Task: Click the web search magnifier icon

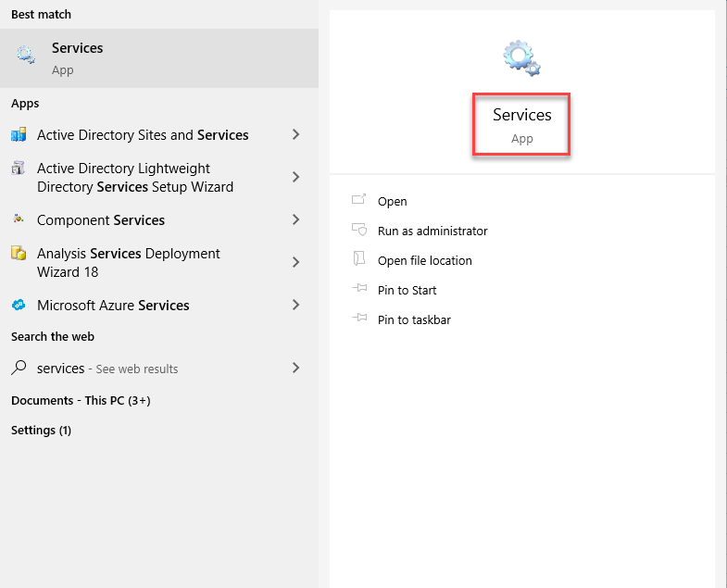Action: click(x=19, y=368)
